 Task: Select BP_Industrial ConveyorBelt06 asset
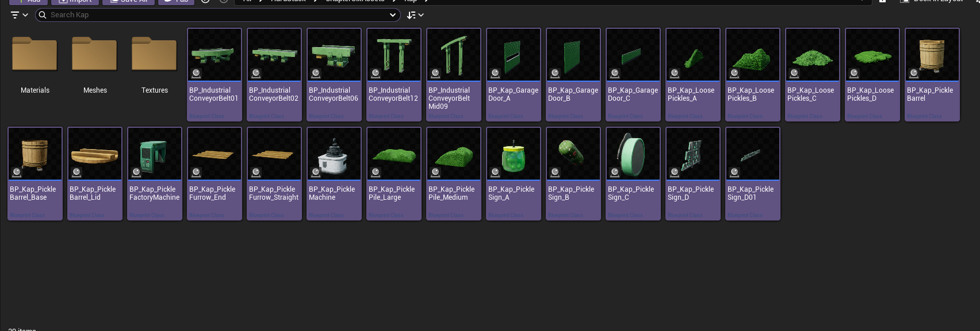[334, 75]
